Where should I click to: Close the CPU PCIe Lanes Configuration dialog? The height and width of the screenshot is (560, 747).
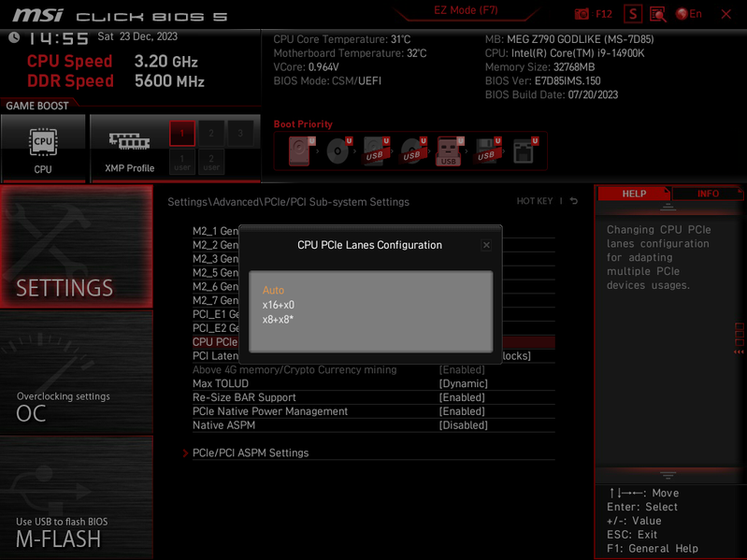(x=486, y=245)
